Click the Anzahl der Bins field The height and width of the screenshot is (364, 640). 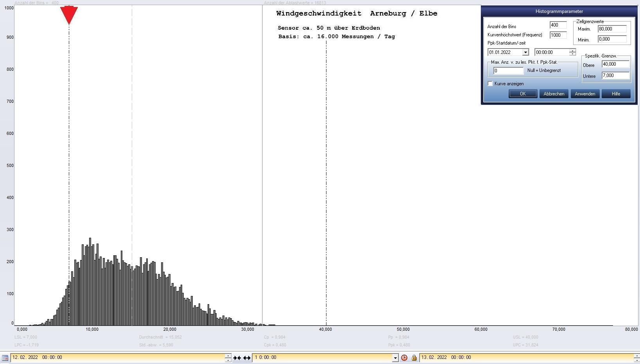[558, 25]
